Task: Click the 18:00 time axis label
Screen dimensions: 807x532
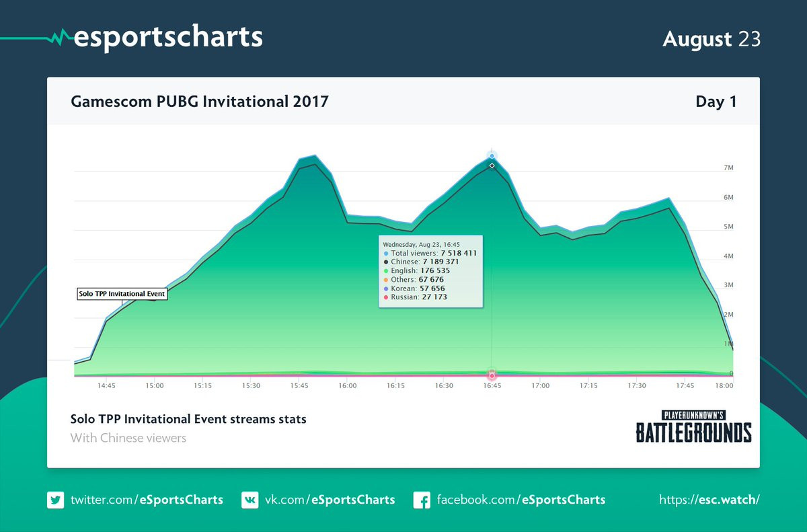Action: click(x=724, y=386)
